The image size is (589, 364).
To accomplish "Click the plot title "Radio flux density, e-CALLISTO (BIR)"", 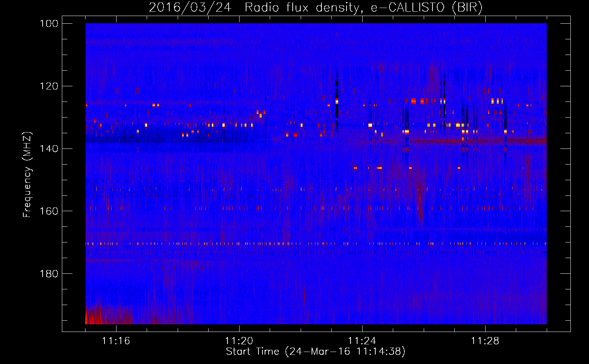I will click(x=364, y=8).
